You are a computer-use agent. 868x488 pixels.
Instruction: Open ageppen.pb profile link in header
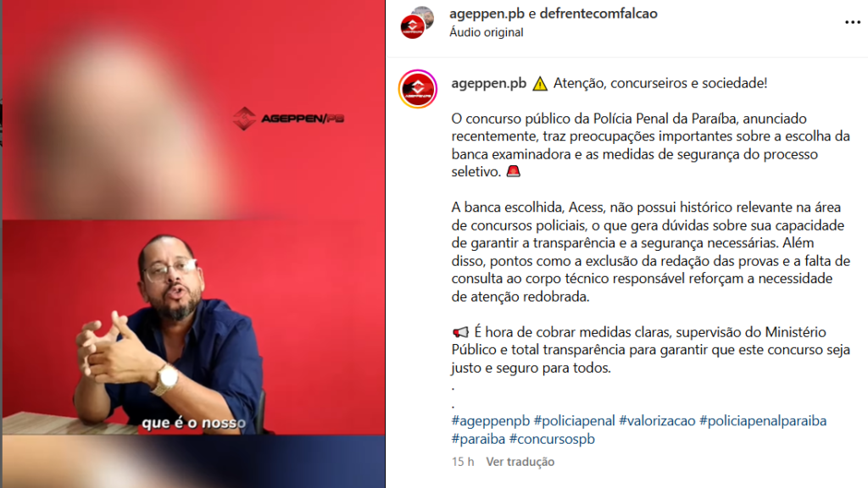pyautogui.click(x=487, y=14)
